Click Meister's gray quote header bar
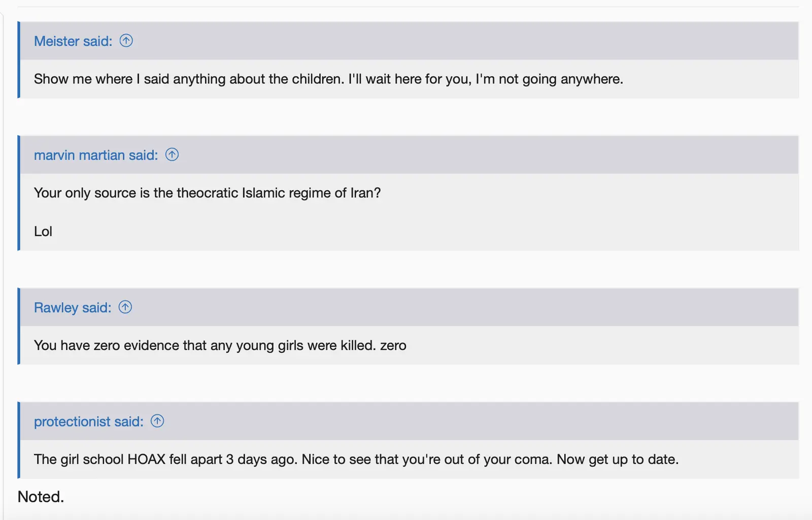This screenshot has height=520, width=812. (406, 41)
